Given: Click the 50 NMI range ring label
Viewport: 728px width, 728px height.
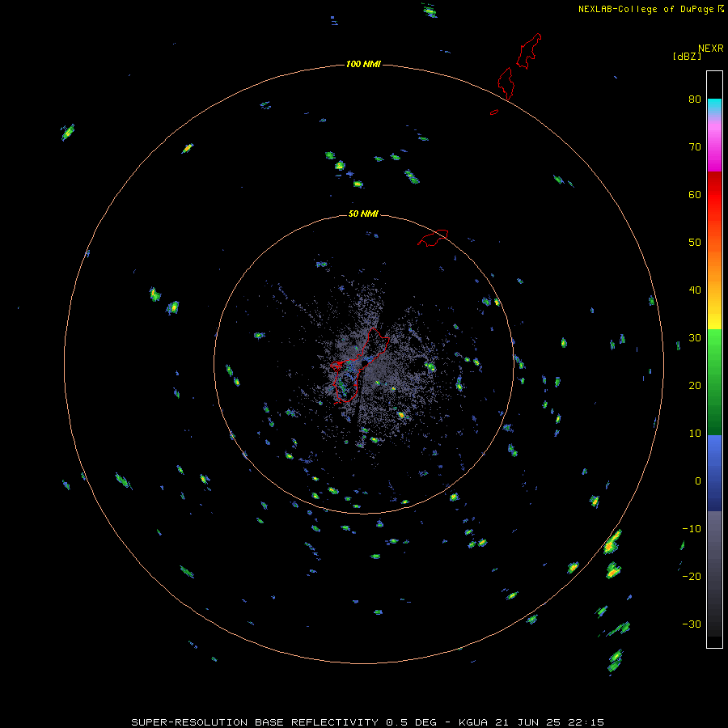Looking at the screenshot, I should coord(363,214).
